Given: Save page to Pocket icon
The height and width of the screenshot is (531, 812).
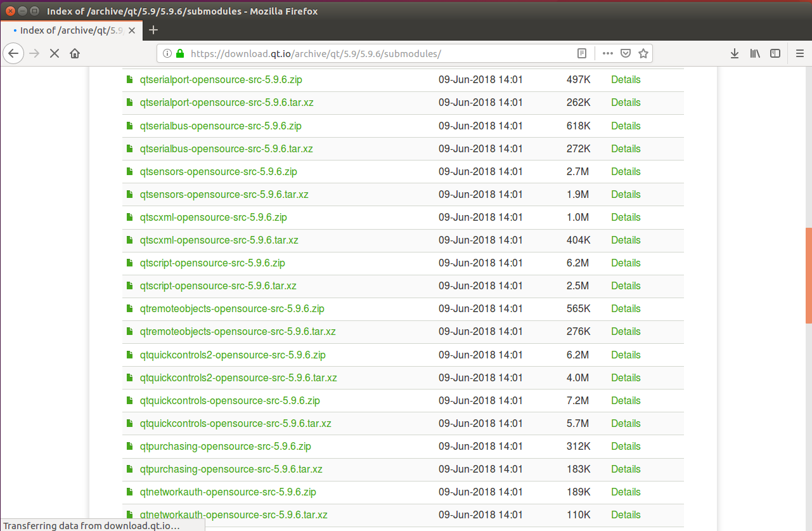Looking at the screenshot, I should [625, 54].
